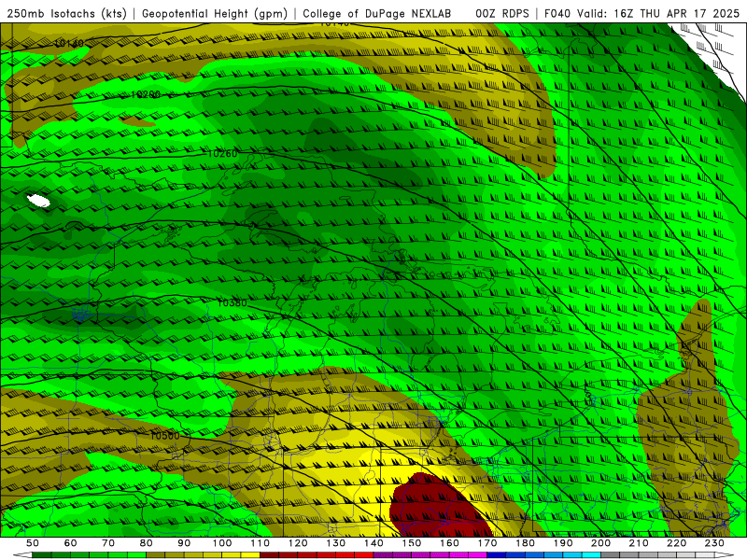Click the olive swatch right of 80

coord(156,555)
